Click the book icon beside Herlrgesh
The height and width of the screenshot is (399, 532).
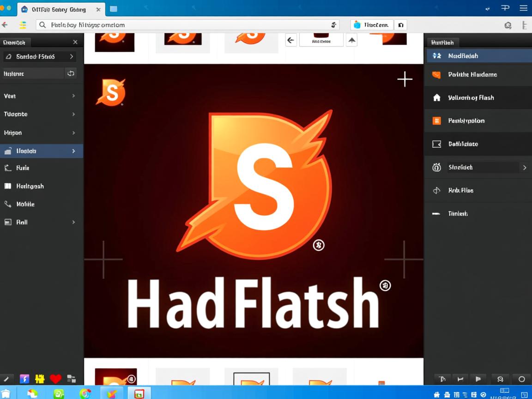(x=8, y=186)
